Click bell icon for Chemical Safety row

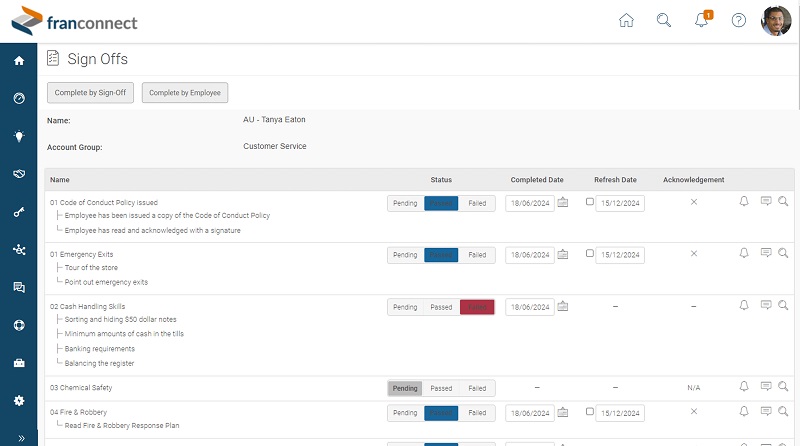point(744,387)
